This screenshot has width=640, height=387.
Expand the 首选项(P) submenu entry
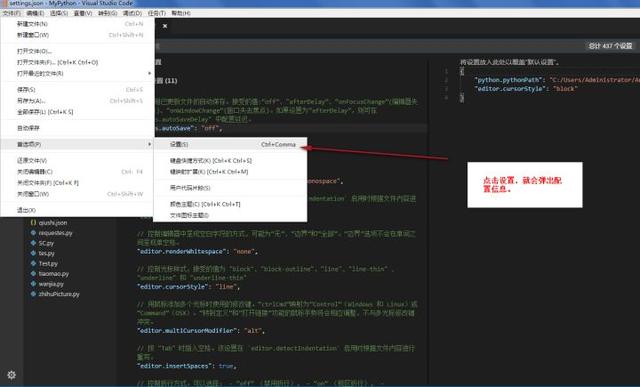[x=78, y=144]
